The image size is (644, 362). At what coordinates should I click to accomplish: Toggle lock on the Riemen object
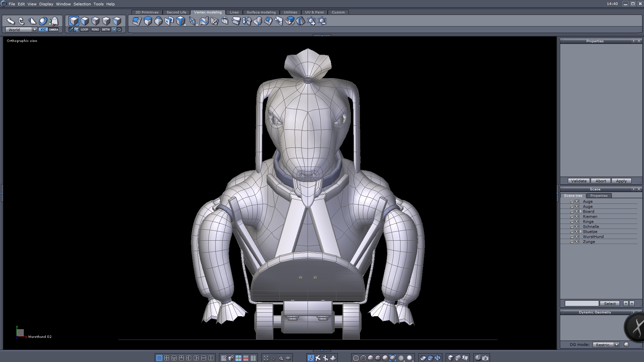coord(572,217)
